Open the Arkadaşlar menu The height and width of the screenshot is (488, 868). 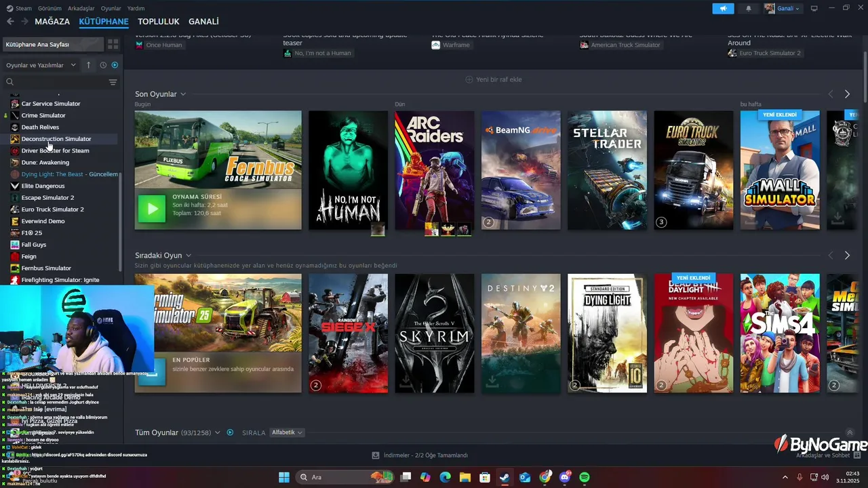click(81, 8)
